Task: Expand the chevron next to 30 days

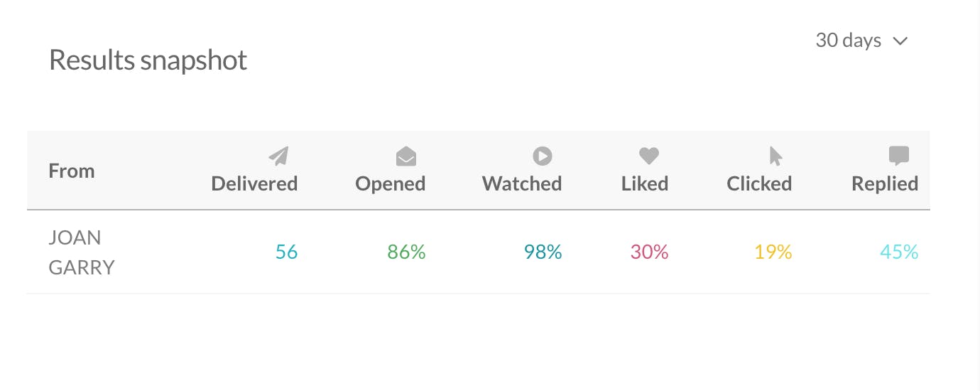Action: point(900,41)
